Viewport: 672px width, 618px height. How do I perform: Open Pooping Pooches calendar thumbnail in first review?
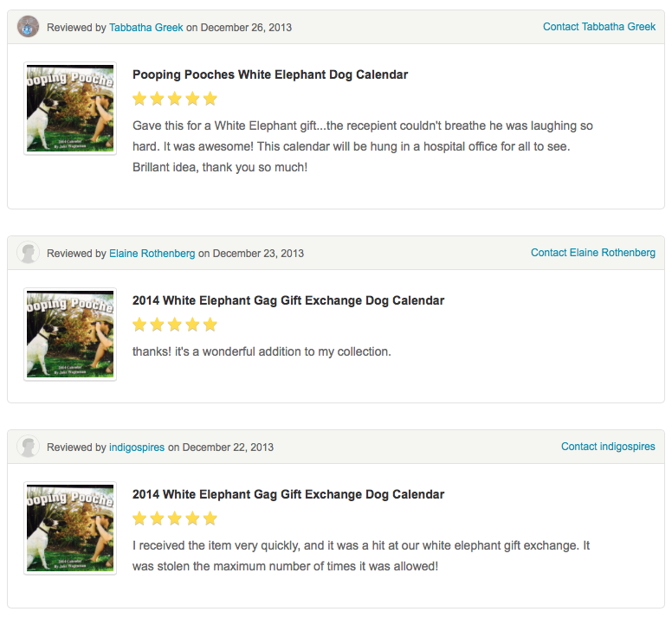click(70, 108)
